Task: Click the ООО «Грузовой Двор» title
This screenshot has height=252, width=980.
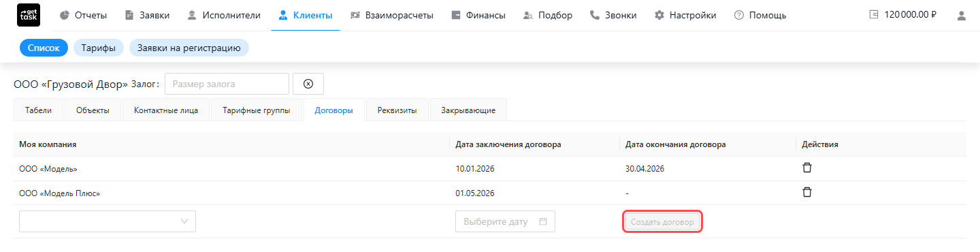Action: (71, 84)
